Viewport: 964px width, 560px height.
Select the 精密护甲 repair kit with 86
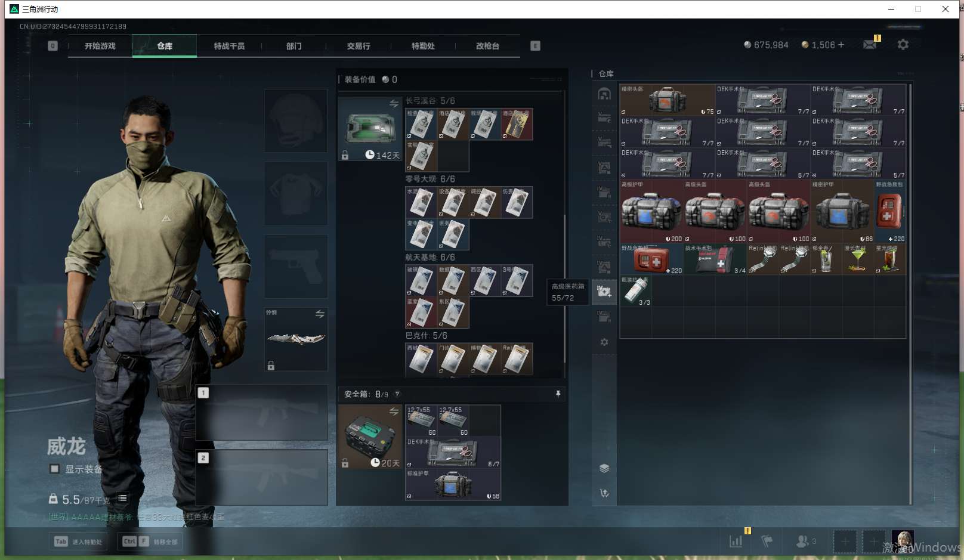[x=842, y=211]
